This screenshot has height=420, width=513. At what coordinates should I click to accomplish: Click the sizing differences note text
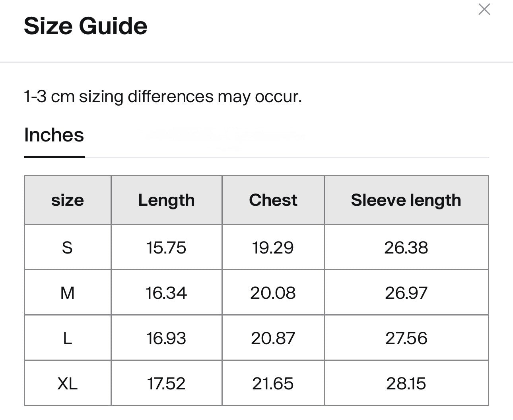163,97
